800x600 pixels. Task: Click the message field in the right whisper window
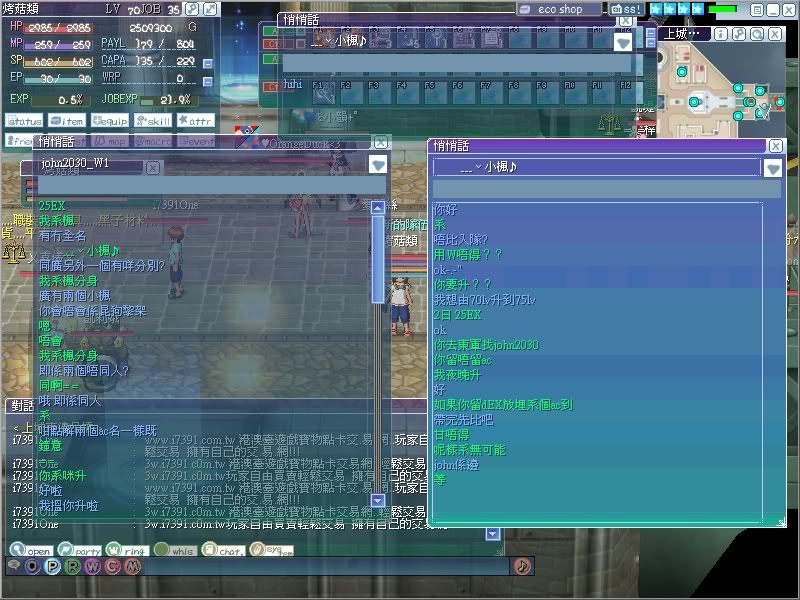pos(606,189)
